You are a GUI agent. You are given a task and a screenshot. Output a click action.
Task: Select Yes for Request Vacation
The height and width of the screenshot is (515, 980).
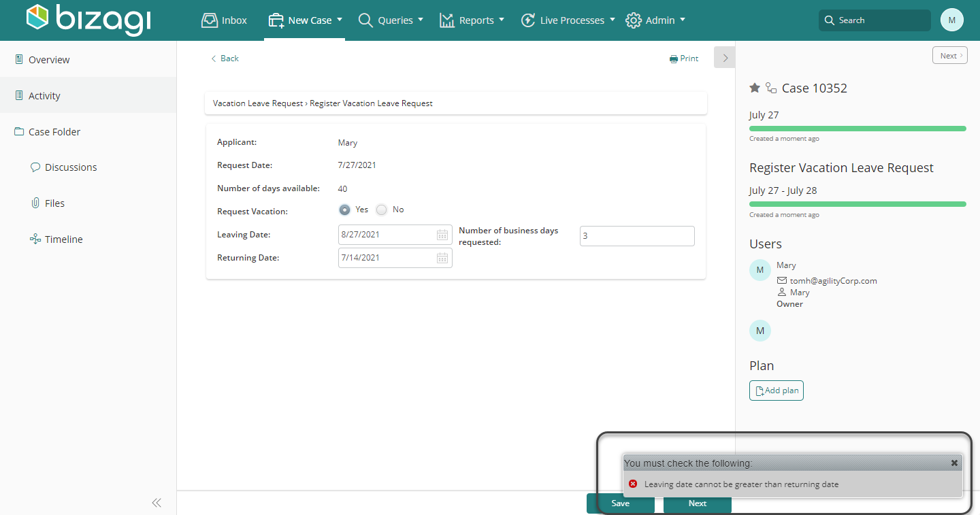(x=345, y=210)
